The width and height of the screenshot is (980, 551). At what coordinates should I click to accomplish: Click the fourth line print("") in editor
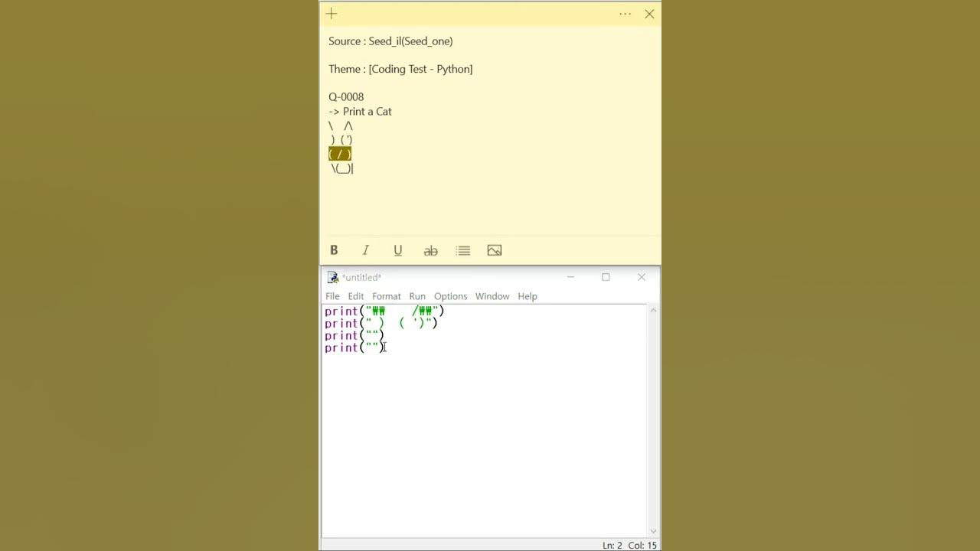354,347
